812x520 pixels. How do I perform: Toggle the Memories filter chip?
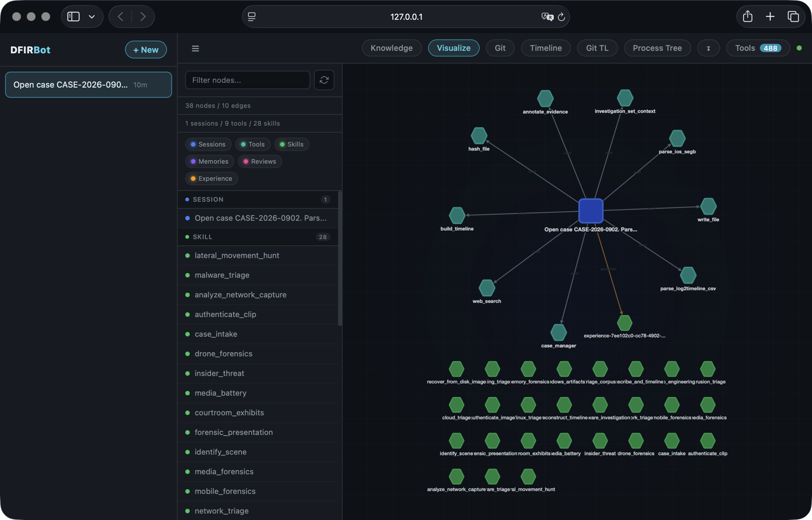click(210, 162)
